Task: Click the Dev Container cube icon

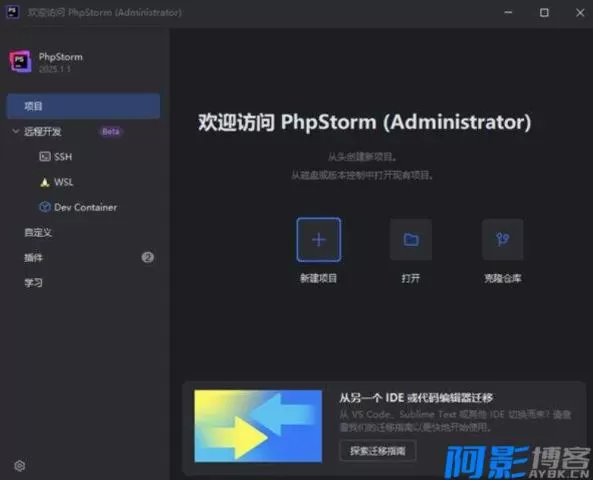Action: coord(45,207)
